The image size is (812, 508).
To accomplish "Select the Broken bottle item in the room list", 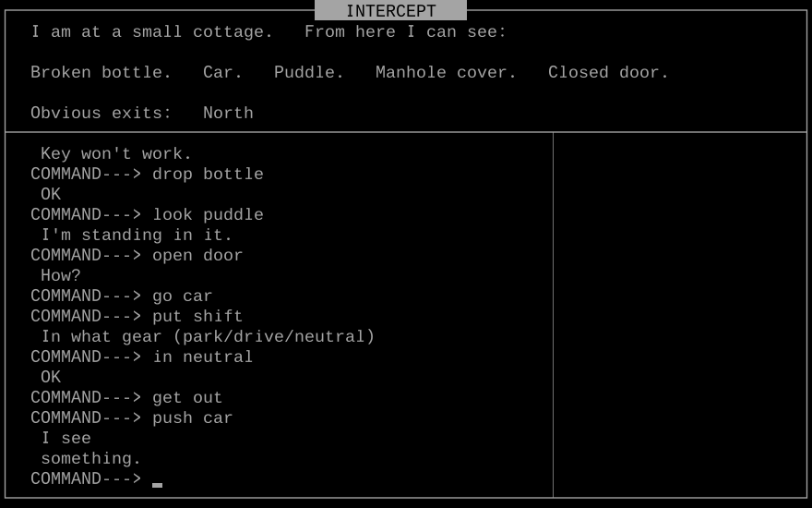I will (101, 72).
